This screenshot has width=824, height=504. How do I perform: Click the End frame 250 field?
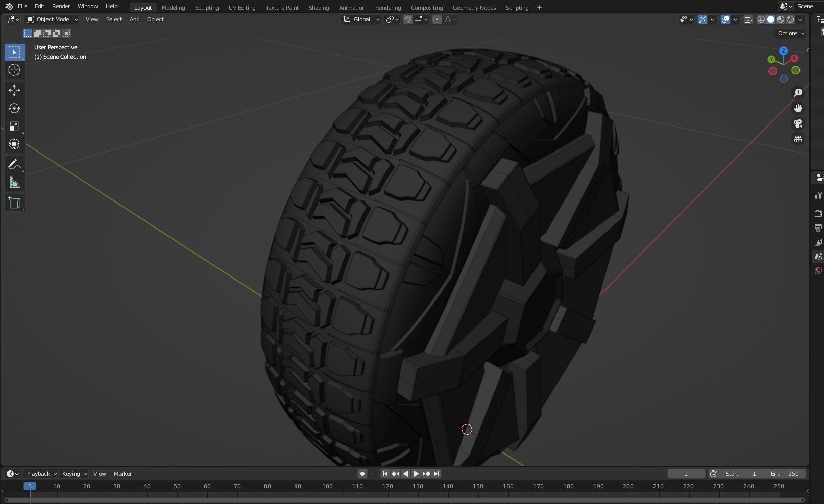tap(785, 474)
